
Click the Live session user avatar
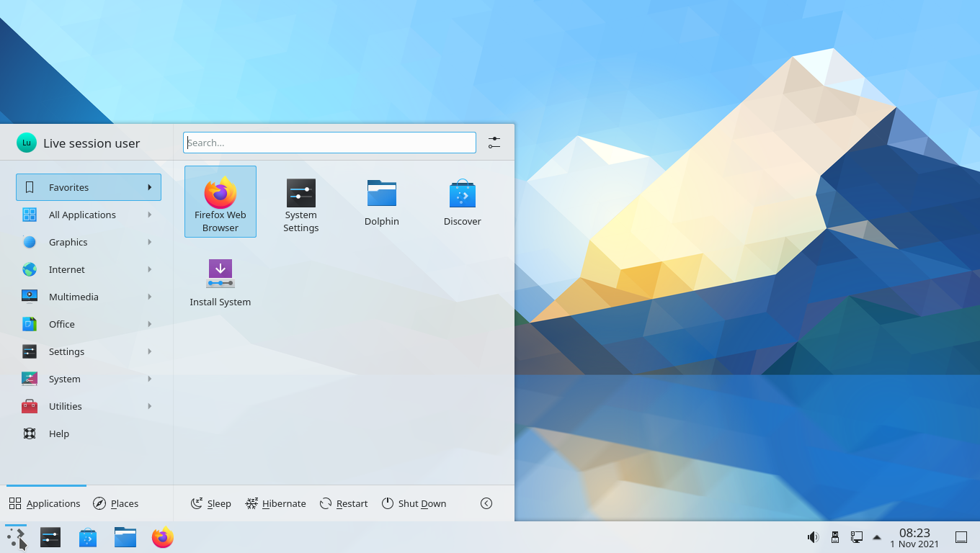point(27,143)
